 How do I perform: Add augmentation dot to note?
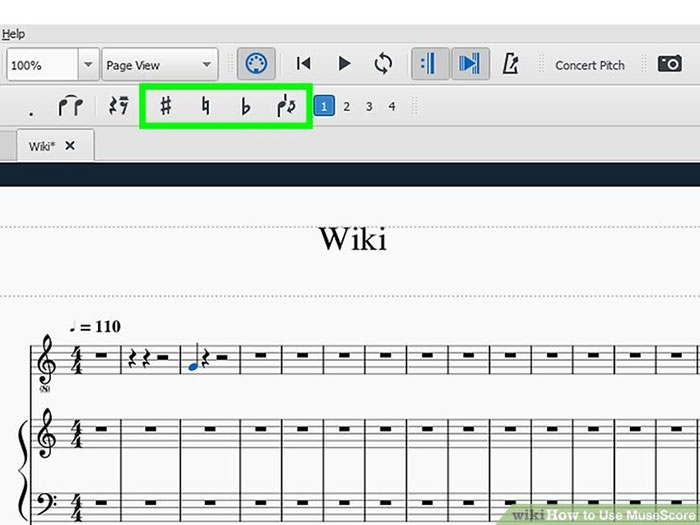pyautogui.click(x=30, y=108)
